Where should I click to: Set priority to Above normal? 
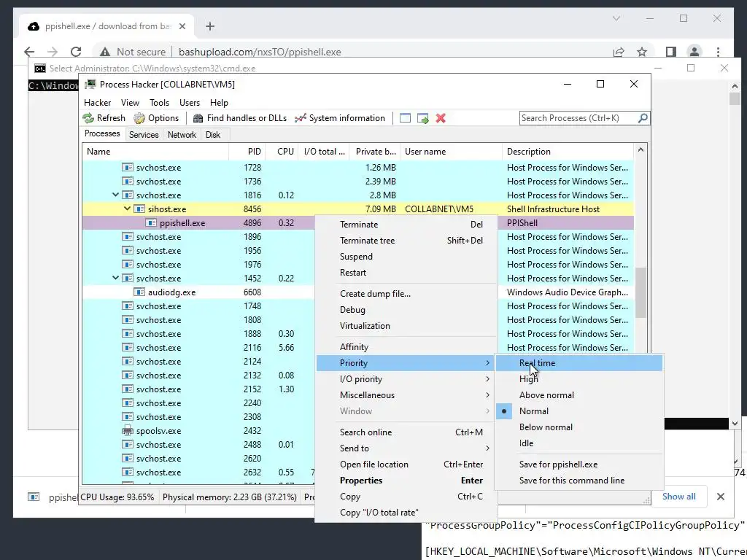coord(578,395)
